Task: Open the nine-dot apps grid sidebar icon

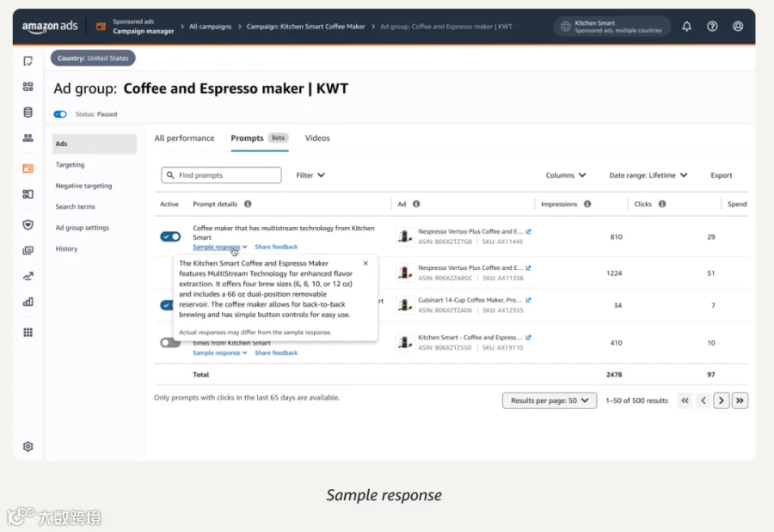Action: 28,333
